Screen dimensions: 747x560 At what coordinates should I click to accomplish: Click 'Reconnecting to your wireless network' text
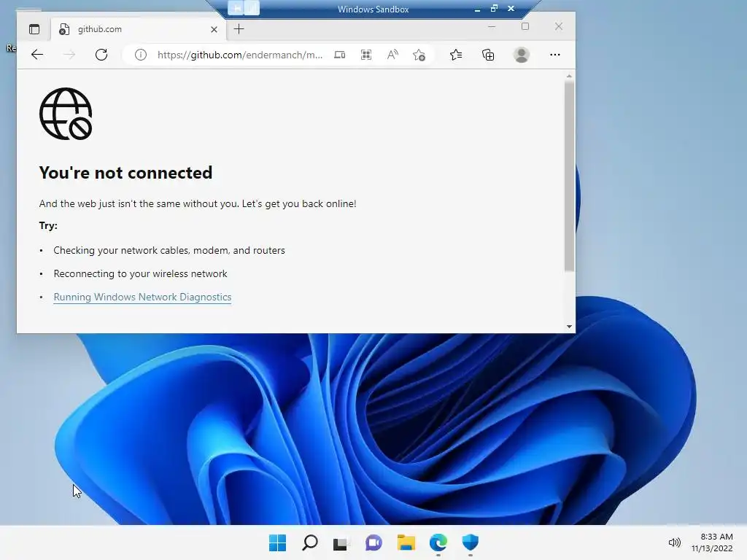coord(140,274)
